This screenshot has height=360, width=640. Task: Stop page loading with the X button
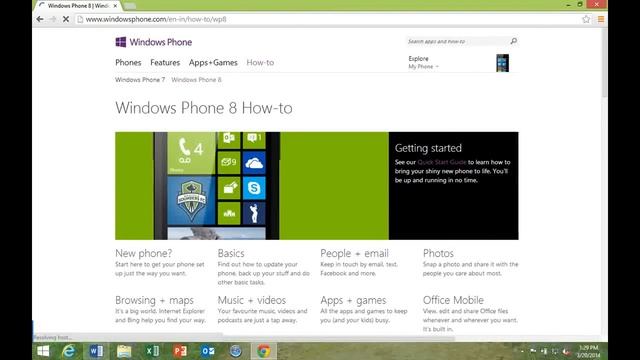point(65,19)
